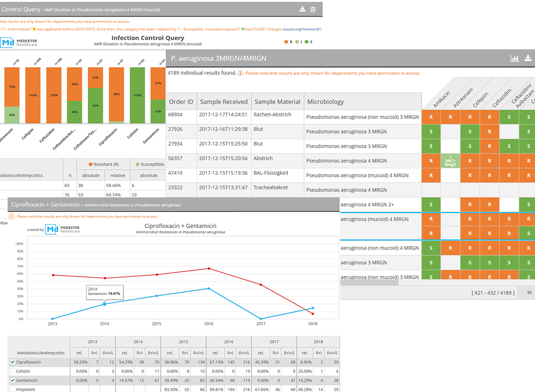This screenshot has height=392, width=535.
Task: Click info icon in Ciprofloxacin + Gentamicin panel
Action: pyautogui.click(x=12, y=216)
